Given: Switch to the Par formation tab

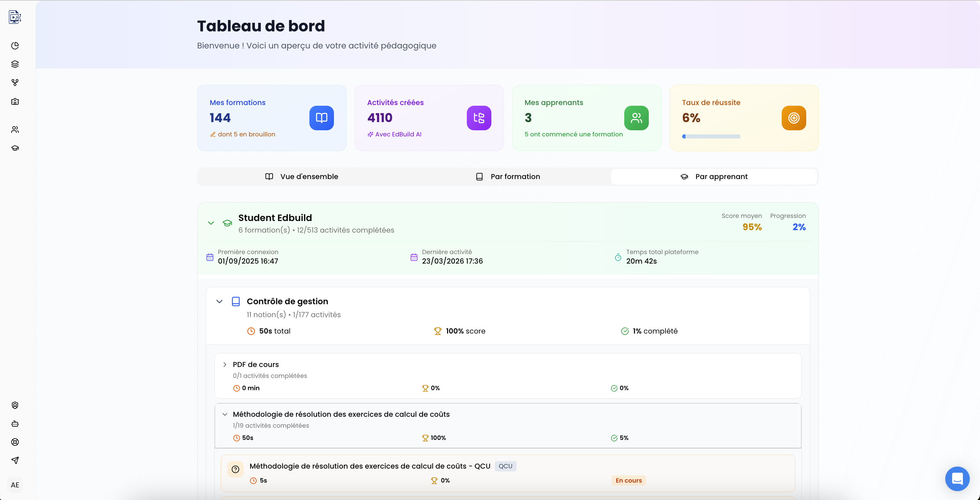Looking at the screenshot, I should tap(508, 177).
